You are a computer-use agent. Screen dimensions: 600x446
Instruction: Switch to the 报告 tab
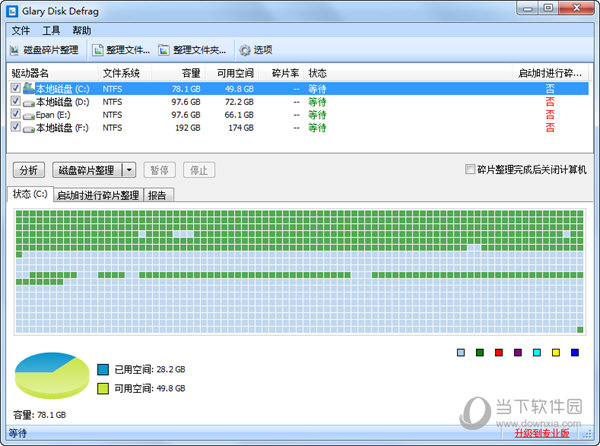pyautogui.click(x=157, y=195)
